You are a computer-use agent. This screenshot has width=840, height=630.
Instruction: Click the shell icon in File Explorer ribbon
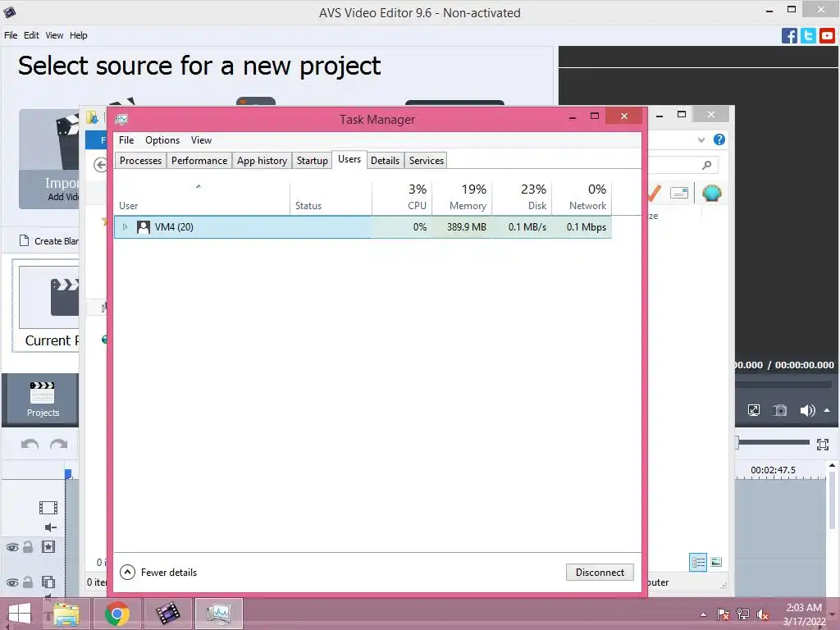(x=711, y=193)
